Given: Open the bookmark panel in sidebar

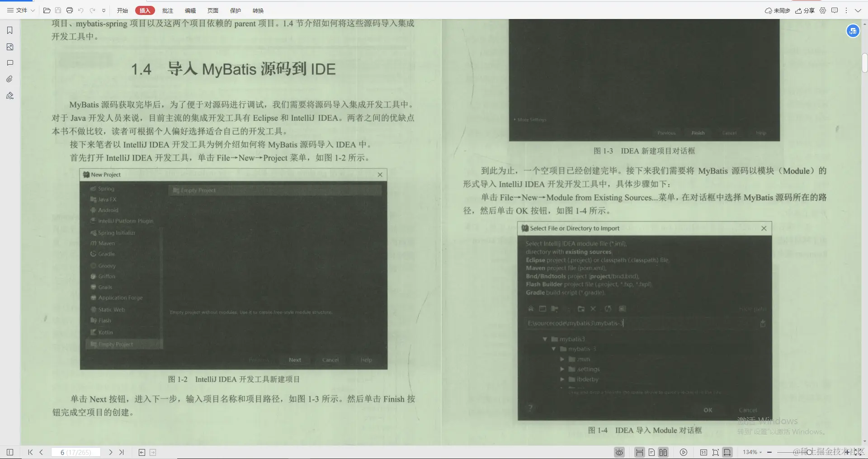Looking at the screenshot, I should coord(10,30).
